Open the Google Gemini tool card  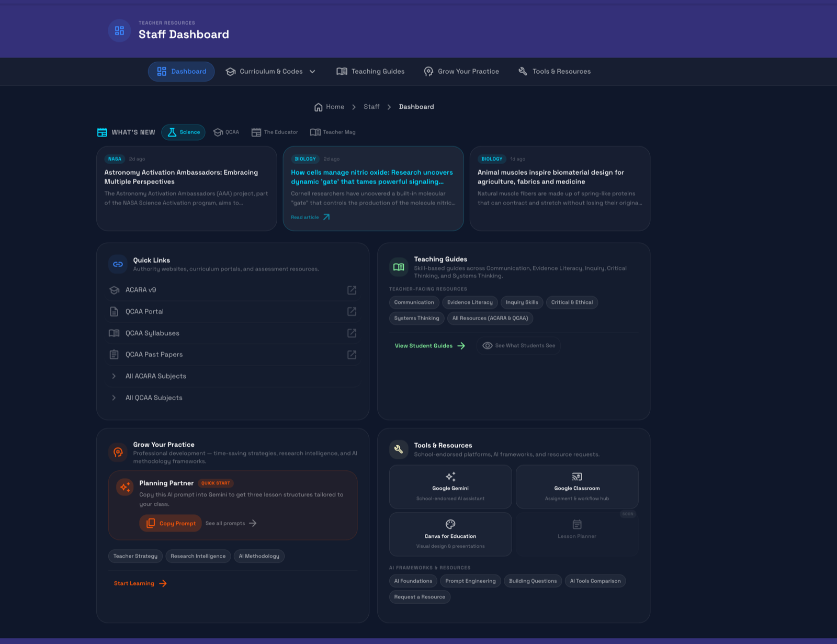point(450,487)
